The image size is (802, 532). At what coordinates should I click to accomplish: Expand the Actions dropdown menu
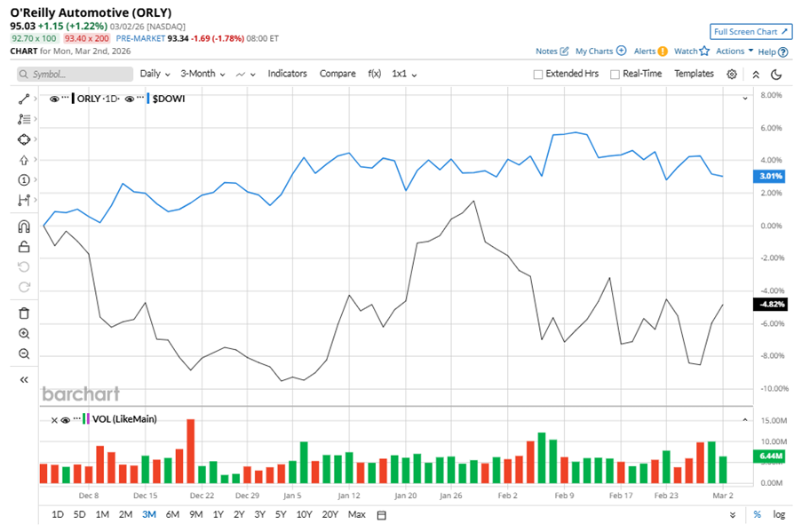click(x=735, y=51)
